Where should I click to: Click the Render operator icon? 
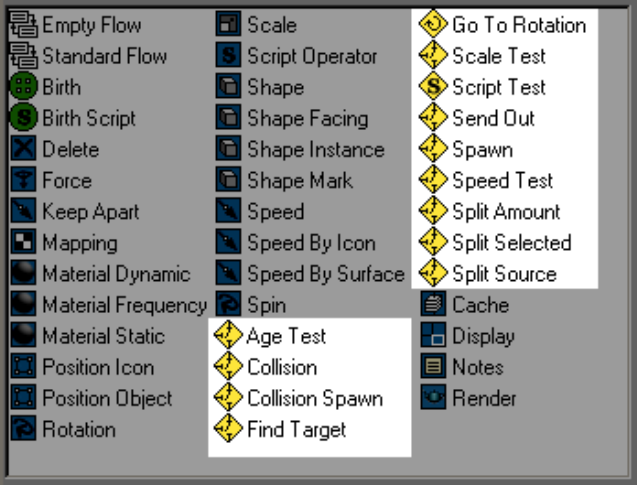433,398
